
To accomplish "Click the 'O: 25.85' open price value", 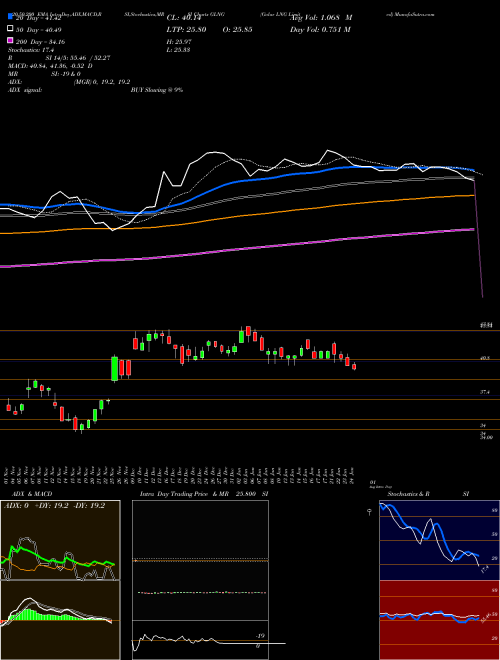I will 238,29.
